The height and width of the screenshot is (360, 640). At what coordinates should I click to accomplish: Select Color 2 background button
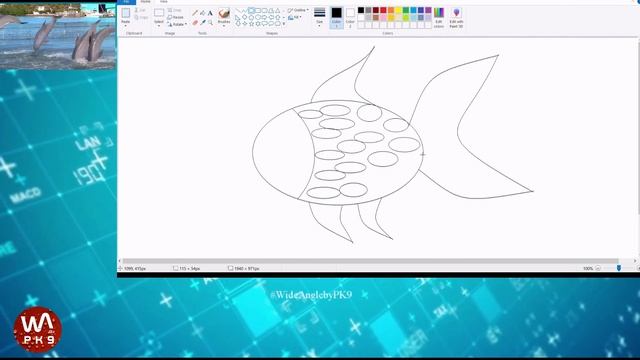(x=350, y=17)
